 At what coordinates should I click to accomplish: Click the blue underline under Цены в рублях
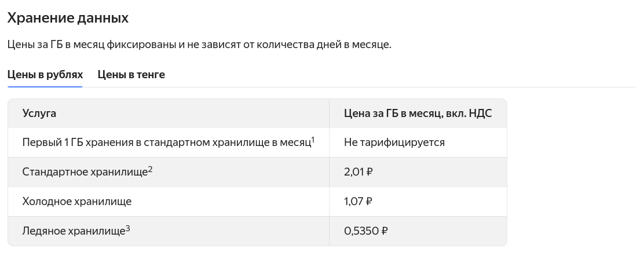[x=45, y=86]
